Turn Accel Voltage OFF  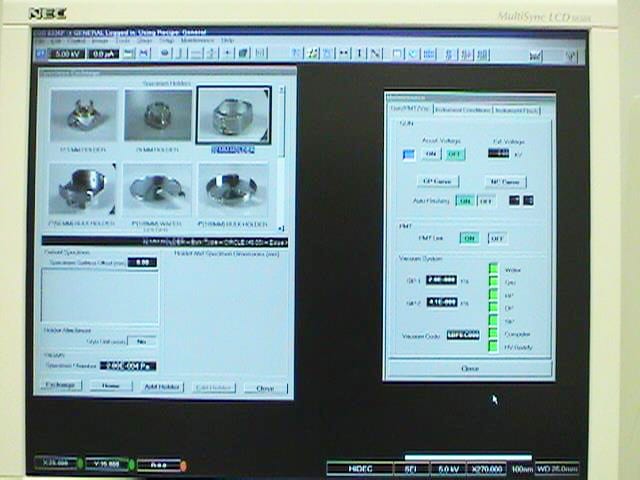454,154
